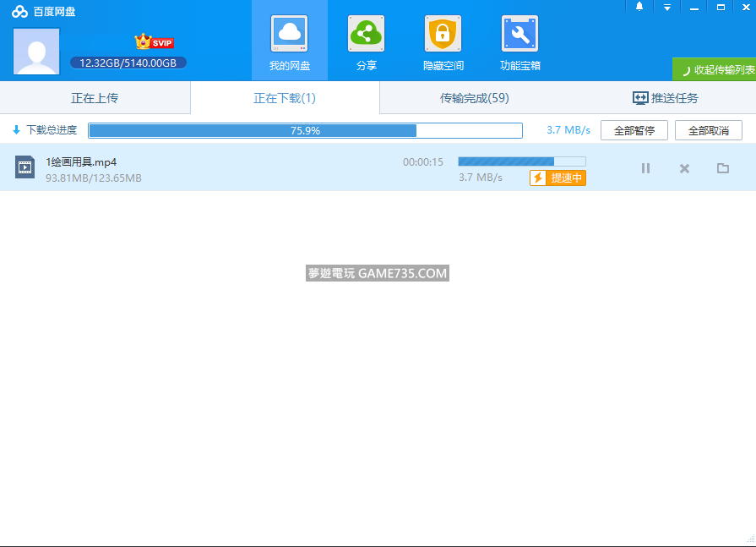756x547 pixels.
Task: Open the 分享 share icon
Action: (x=366, y=35)
